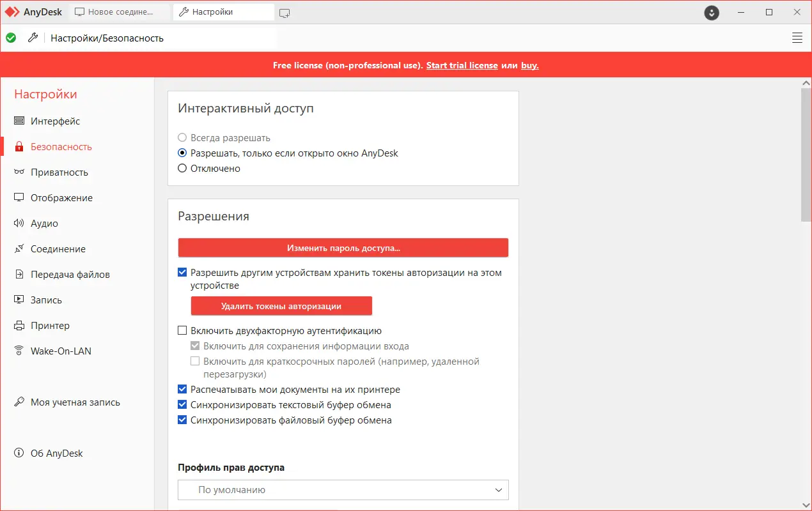The width and height of the screenshot is (812, 511).
Task: Click the AnyDesk logo icon
Action: coord(13,12)
